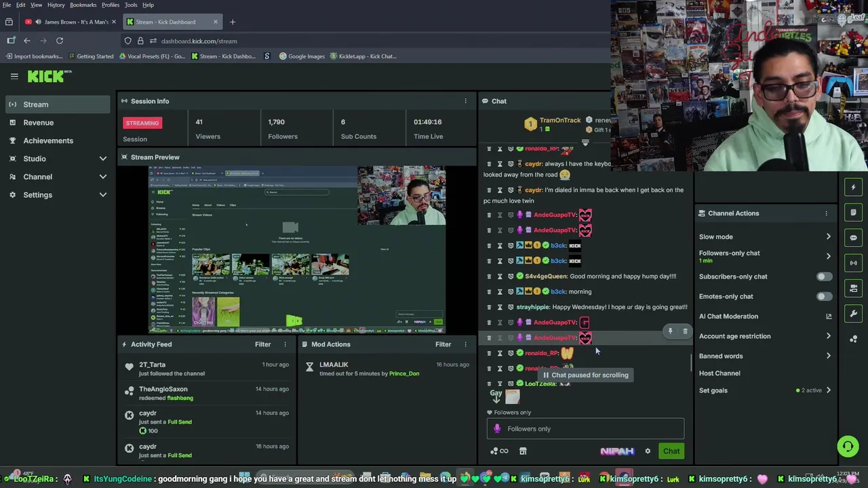Open Account age restriction arrow
This screenshot has height=488, width=868.
pos(828,336)
